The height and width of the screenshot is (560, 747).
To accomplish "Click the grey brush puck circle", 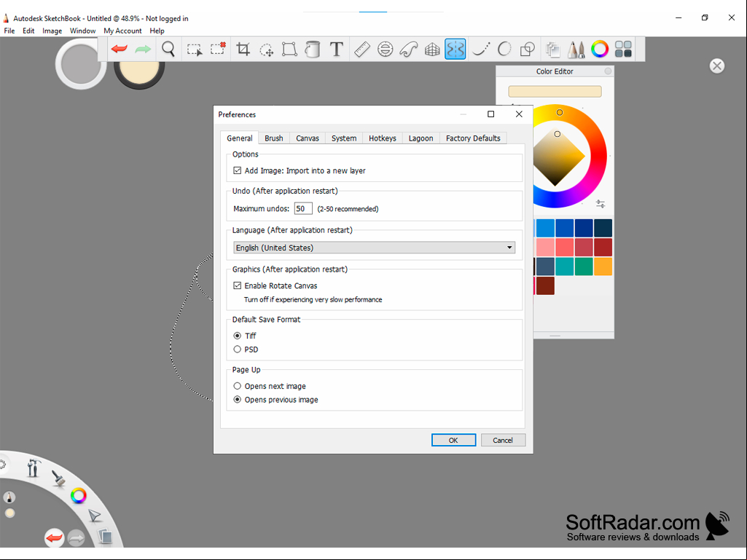I will (80, 64).
